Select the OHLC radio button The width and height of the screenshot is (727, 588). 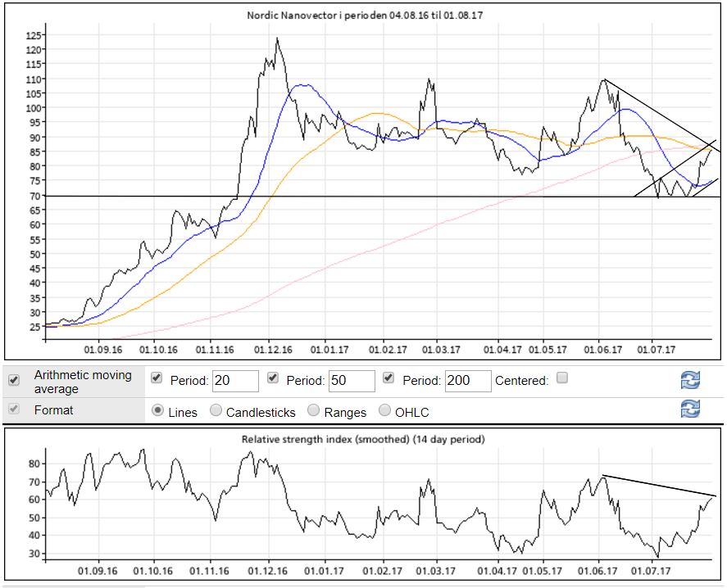click(384, 411)
